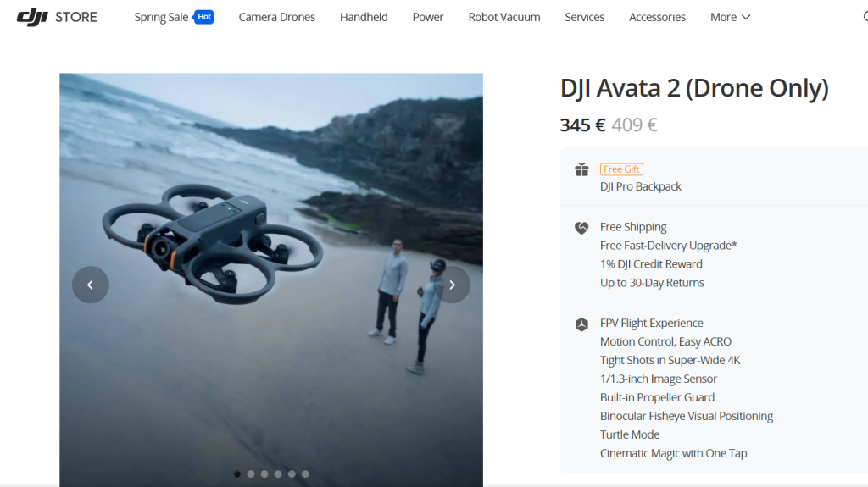Select the second carousel dot
The width and height of the screenshot is (868, 487).
pyautogui.click(x=251, y=474)
